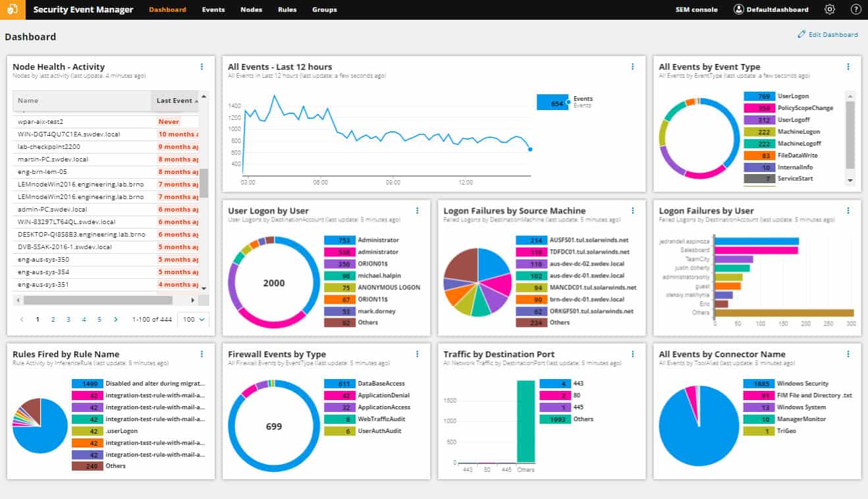Open All Events by Event Type options menu
This screenshot has width=868, height=499.
848,67
